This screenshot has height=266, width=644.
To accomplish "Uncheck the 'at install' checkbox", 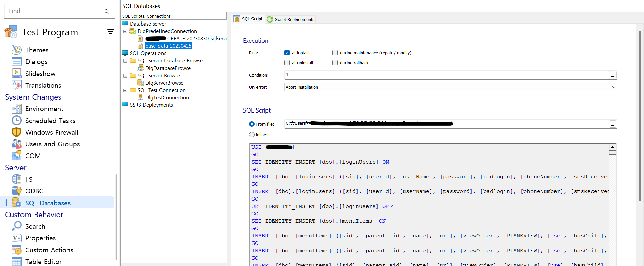I will 287,53.
